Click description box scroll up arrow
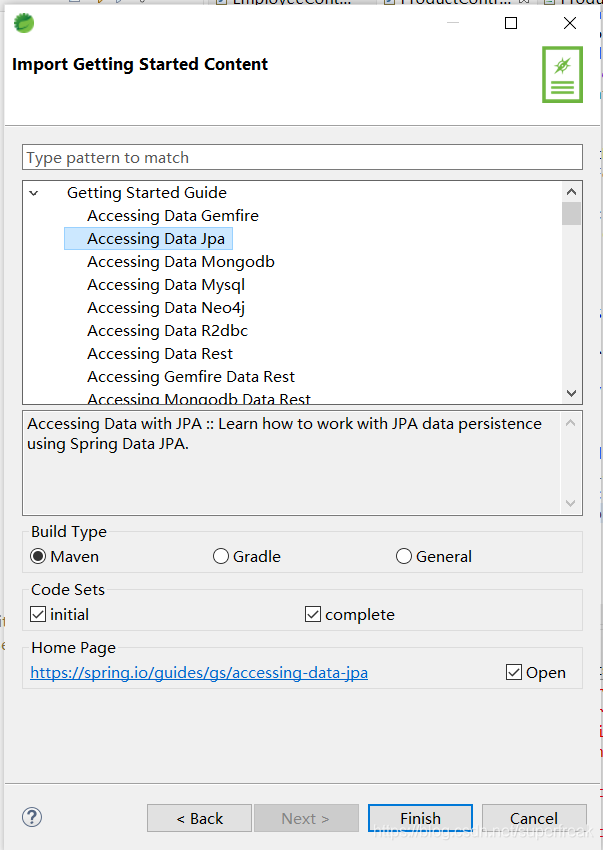 570,422
